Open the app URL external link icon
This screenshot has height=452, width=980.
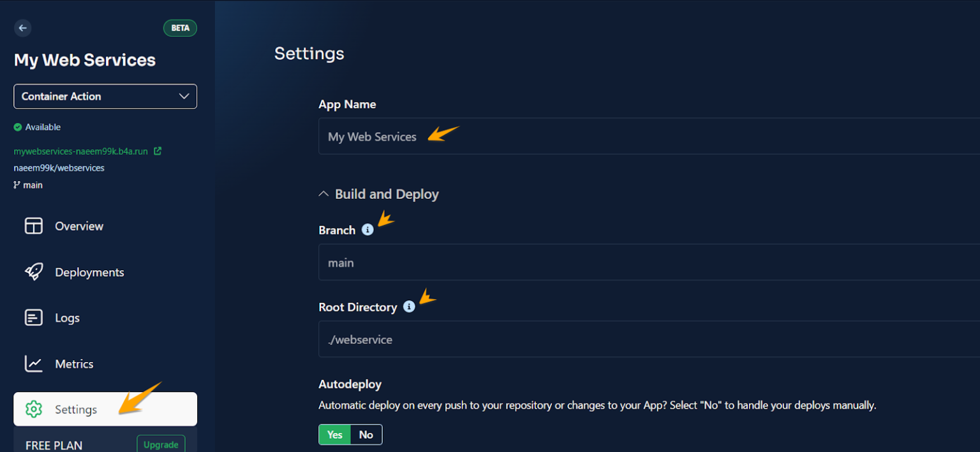pos(158,151)
